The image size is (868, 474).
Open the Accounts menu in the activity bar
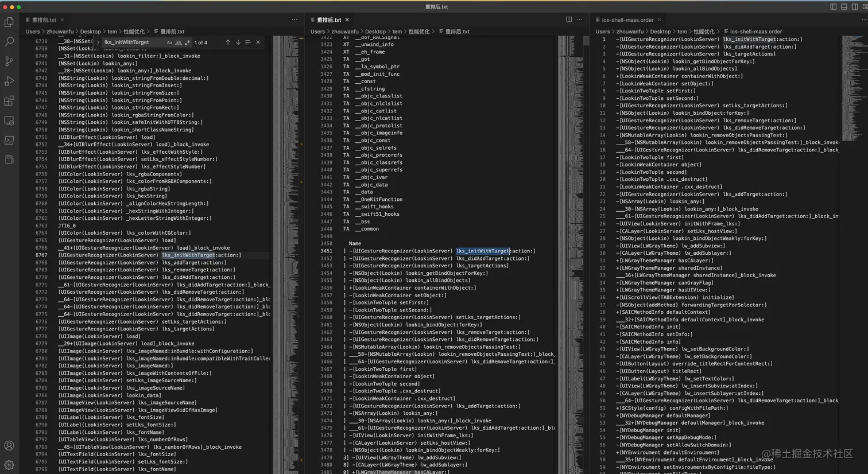pos(9,445)
